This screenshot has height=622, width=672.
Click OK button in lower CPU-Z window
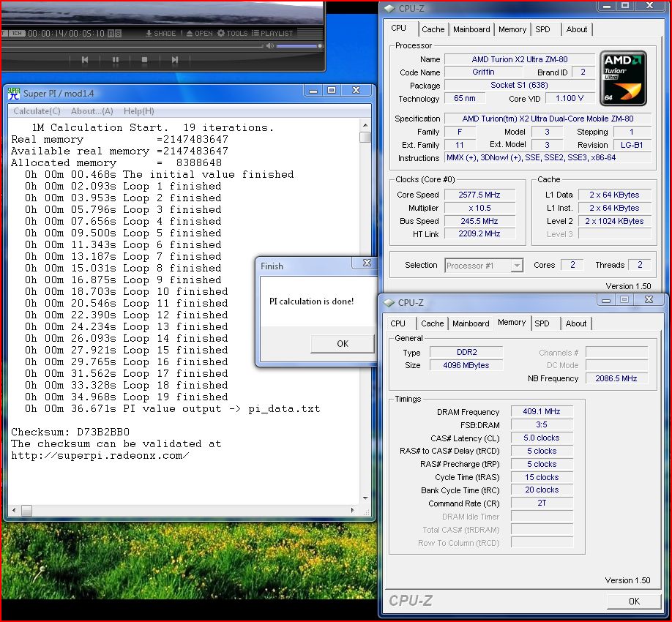coord(634,601)
